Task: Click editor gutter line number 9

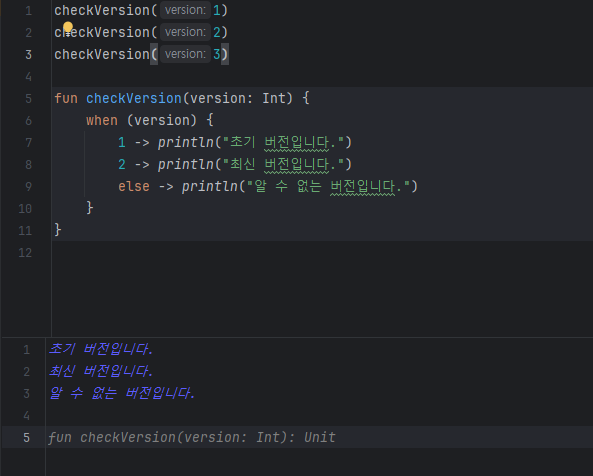Action: pyautogui.click(x=28, y=186)
